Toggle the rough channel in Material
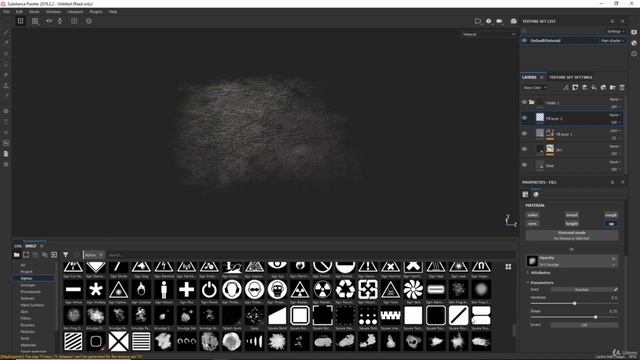Viewport: 640px width, 360px height. pyautogui.click(x=611, y=215)
